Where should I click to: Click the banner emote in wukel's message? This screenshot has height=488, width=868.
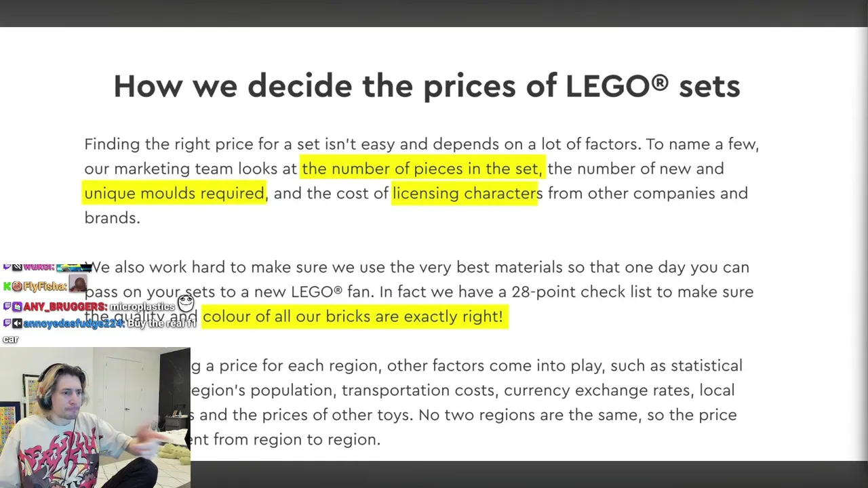click(x=73, y=267)
